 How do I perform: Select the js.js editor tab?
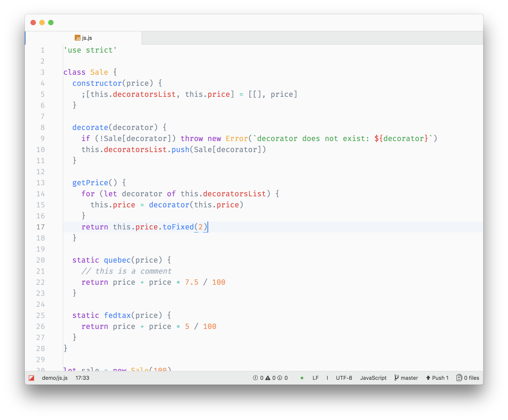coord(87,38)
